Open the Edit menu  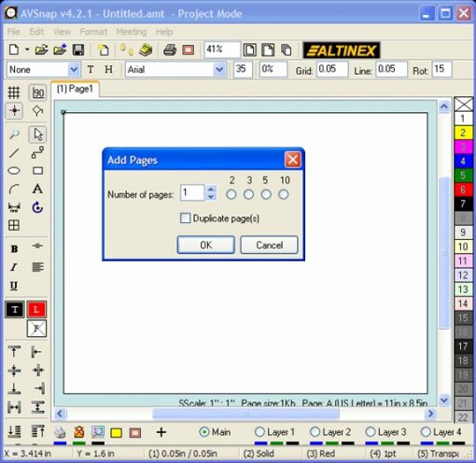click(36, 32)
